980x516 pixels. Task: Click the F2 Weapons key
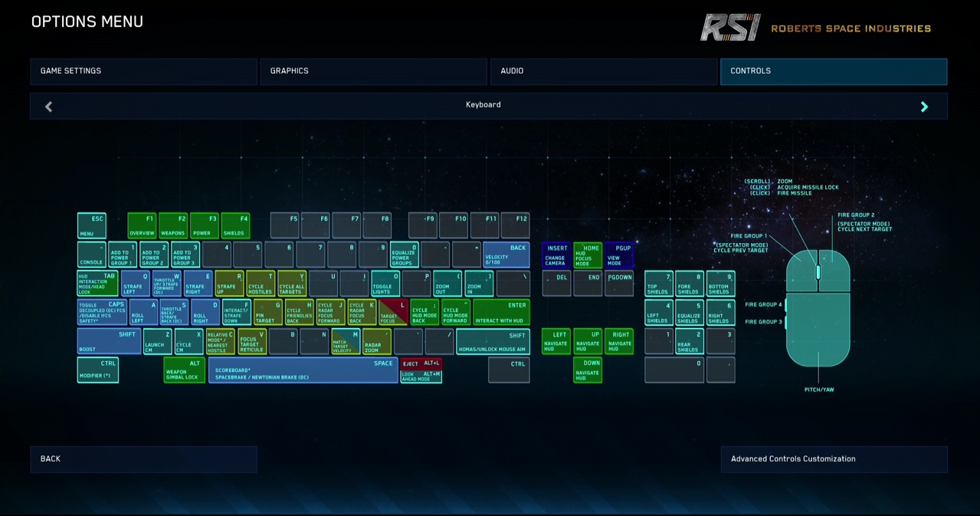tap(172, 226)
